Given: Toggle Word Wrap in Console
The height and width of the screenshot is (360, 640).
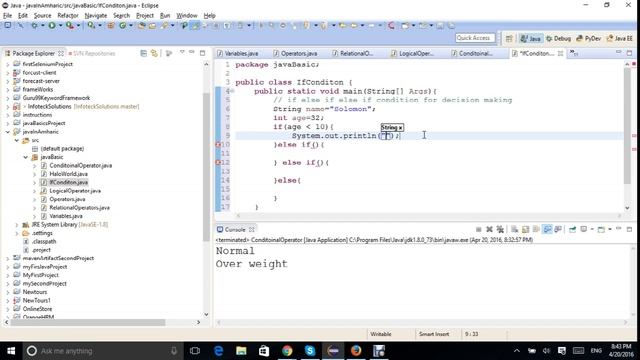Looking at the screenshot, I should (x=536, y=229).
